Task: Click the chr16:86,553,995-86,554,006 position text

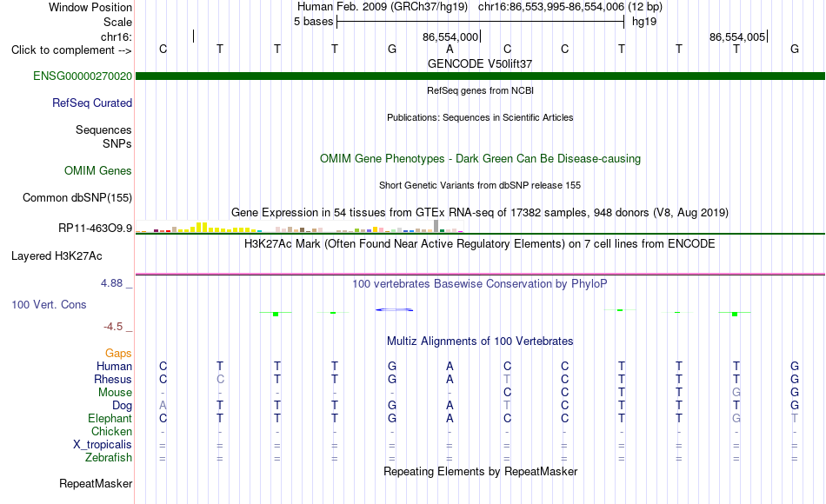Action: click(550, 7)
